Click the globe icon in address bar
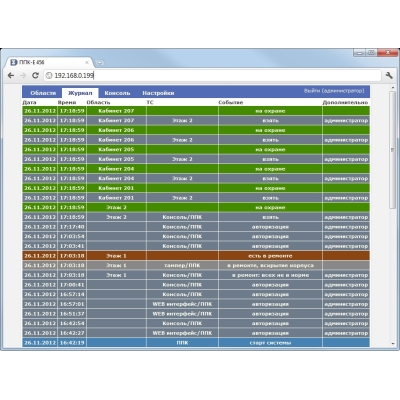The width and height of the screenshot is (400, 400). [x=49, y=76]
